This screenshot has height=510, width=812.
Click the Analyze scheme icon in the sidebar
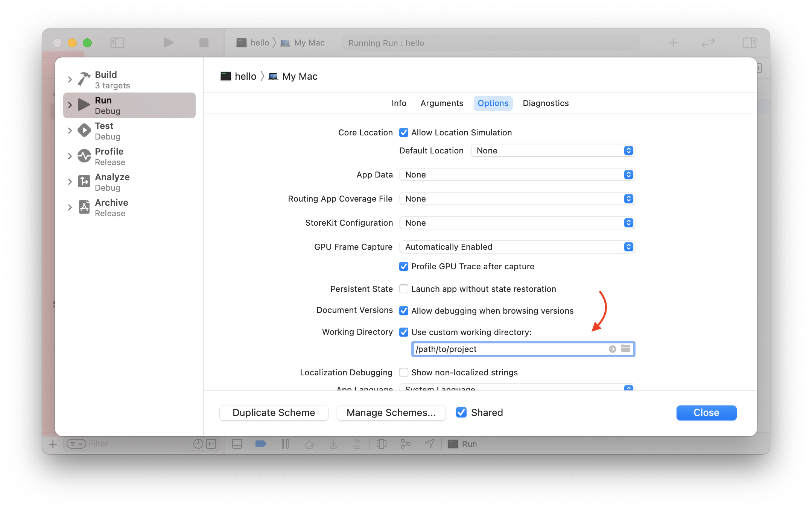(84, 182)
